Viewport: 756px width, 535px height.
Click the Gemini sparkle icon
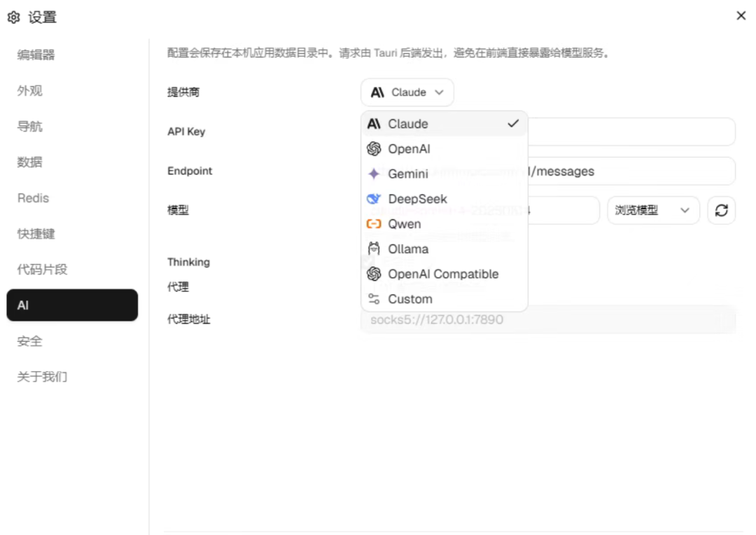[x=374, y=174]
